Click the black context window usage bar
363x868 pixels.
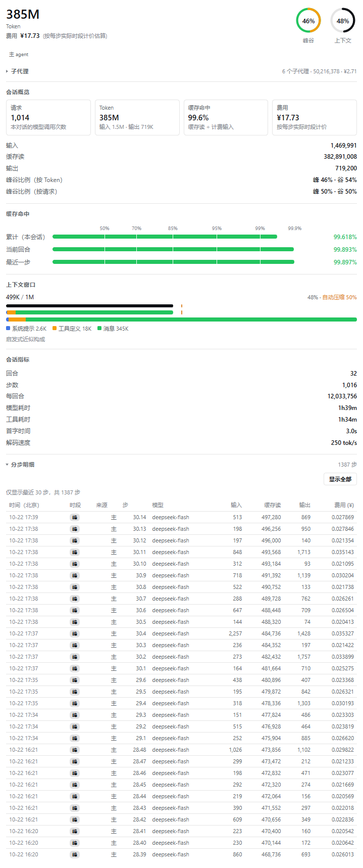coord(89,306)
